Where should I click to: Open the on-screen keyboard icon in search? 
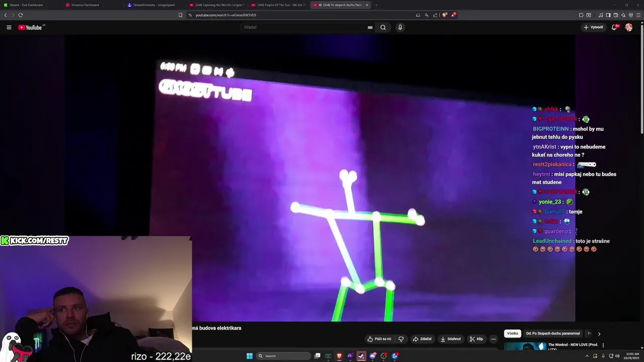[x=370, y=27]
